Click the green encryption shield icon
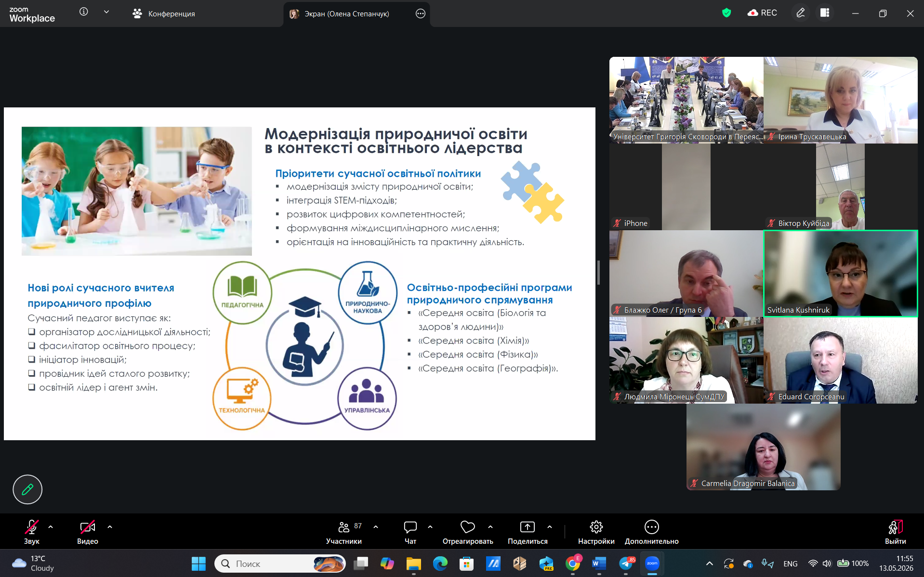Viewport: 924px width, 577px height. [x=726, y=13]
